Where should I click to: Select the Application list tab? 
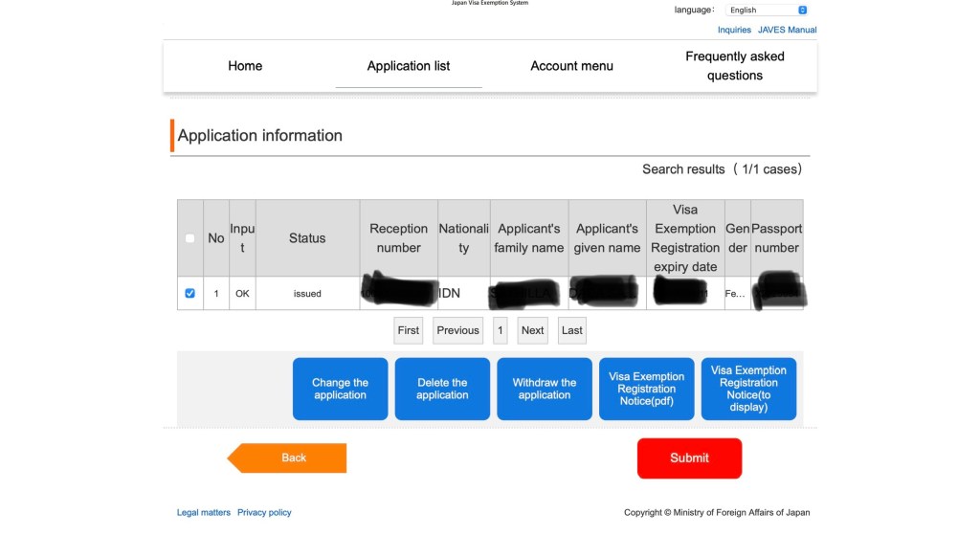tap(409, 66)
